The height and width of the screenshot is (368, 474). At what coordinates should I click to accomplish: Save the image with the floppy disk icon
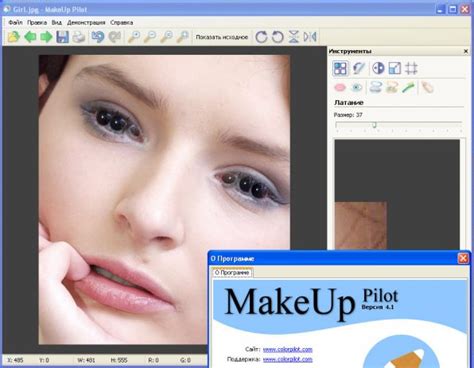pyautogui.click(x=62, y=37)
